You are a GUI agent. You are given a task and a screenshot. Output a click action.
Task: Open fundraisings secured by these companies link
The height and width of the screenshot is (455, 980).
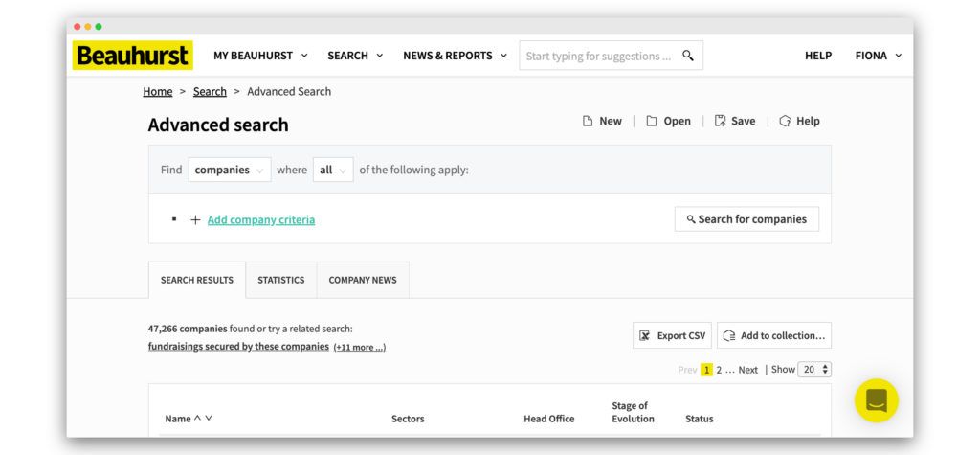238,346
